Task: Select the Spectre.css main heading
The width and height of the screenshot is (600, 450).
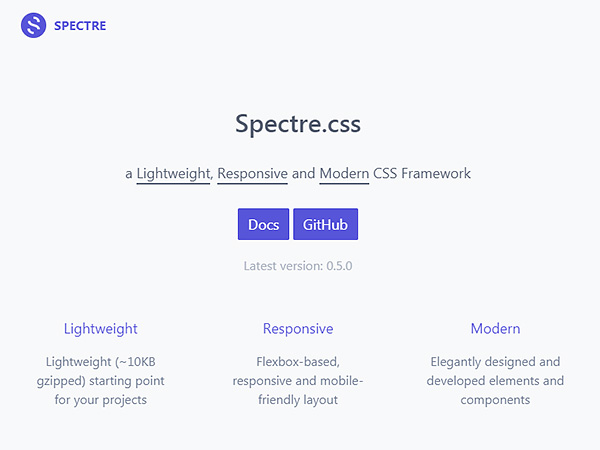Action: [298, 124]
